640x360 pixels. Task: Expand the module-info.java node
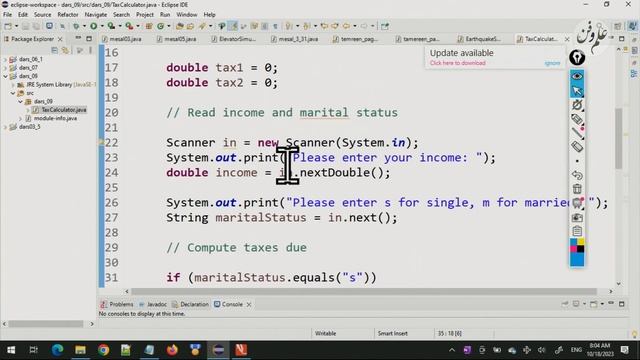tap(20, 118)
